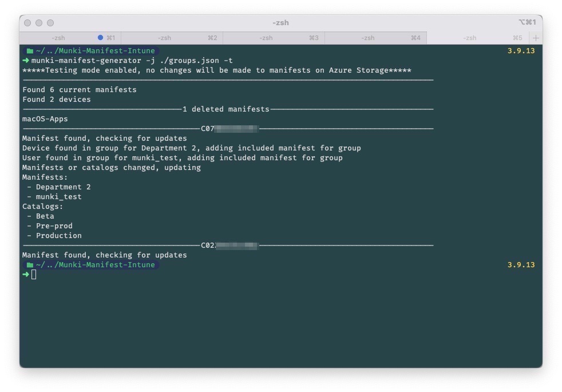
Task: Click first 'Manifest found, checking for updates' line
Action: [x=105, y=138]
